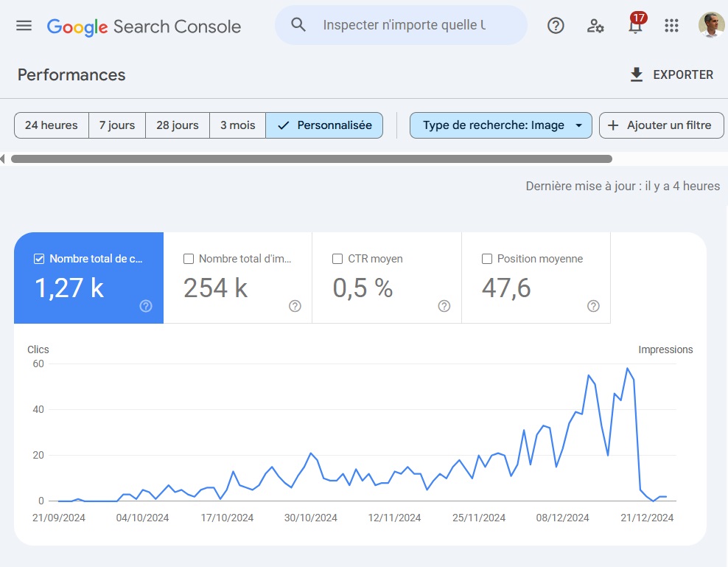Enable the CTR moyen checkbox
The height and width of the screenshot is (567, 728).
[x=337, y=259]
